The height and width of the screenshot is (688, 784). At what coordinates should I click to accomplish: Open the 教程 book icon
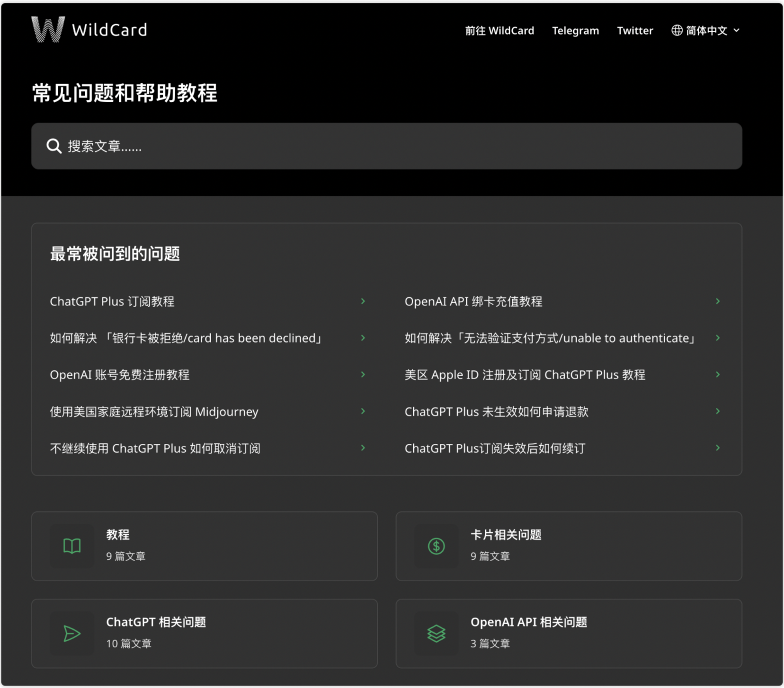point(72,546)
